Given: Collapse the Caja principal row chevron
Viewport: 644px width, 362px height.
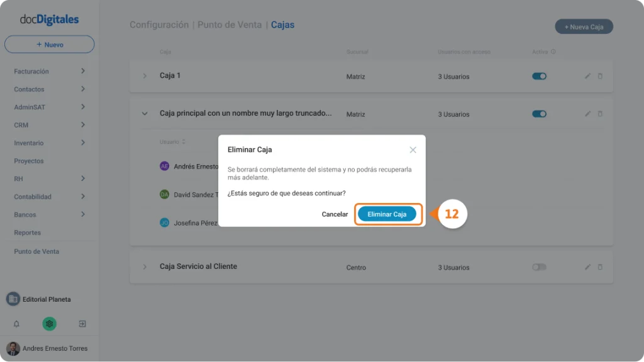Looking at the screenshot, I should click(x=145, y=114).
